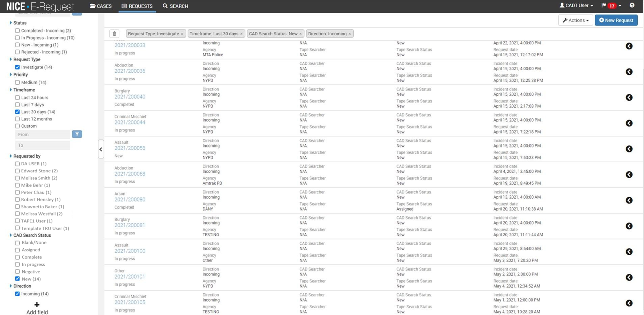Click the trash icon to clear filters
This screenshot has height=315, width=644.
tap(114, 34)
